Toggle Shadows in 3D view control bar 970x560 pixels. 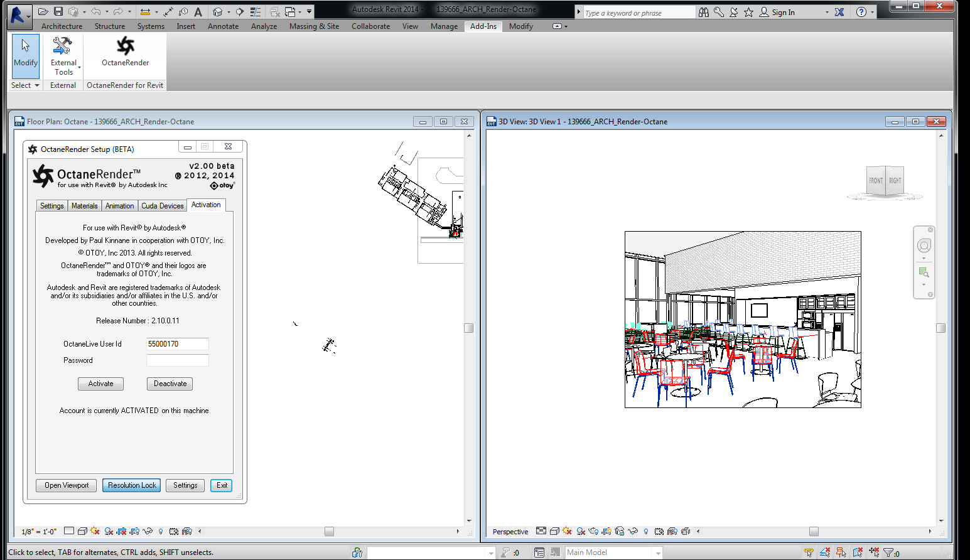581,531
